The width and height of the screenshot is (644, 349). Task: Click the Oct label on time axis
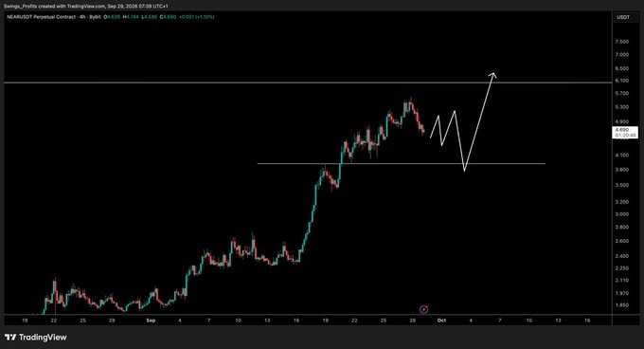(x=441, y=321)
